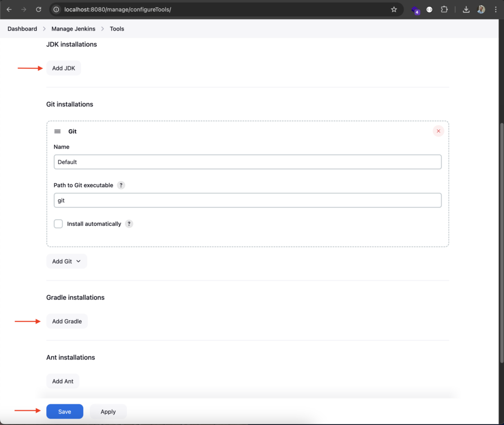Screen dimensions: 504x425
Task: Enable the Install automatically checkbox
Action: [x=58, y=224]
